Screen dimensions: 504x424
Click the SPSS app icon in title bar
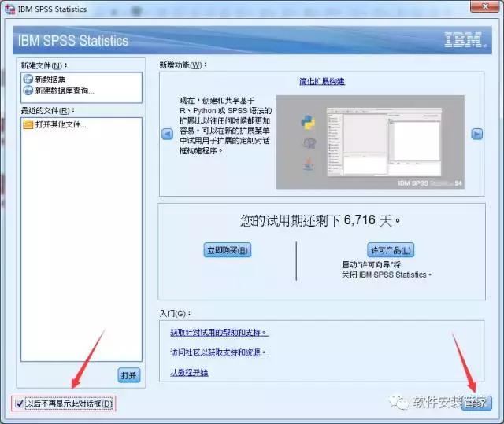click(9, 9)
